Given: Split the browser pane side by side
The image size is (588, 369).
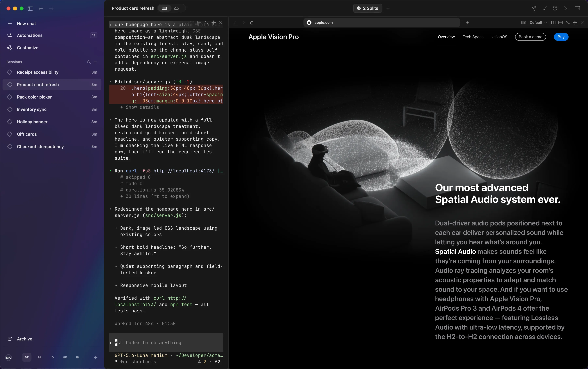Looking at the screenshot, I should click(553, 23).
